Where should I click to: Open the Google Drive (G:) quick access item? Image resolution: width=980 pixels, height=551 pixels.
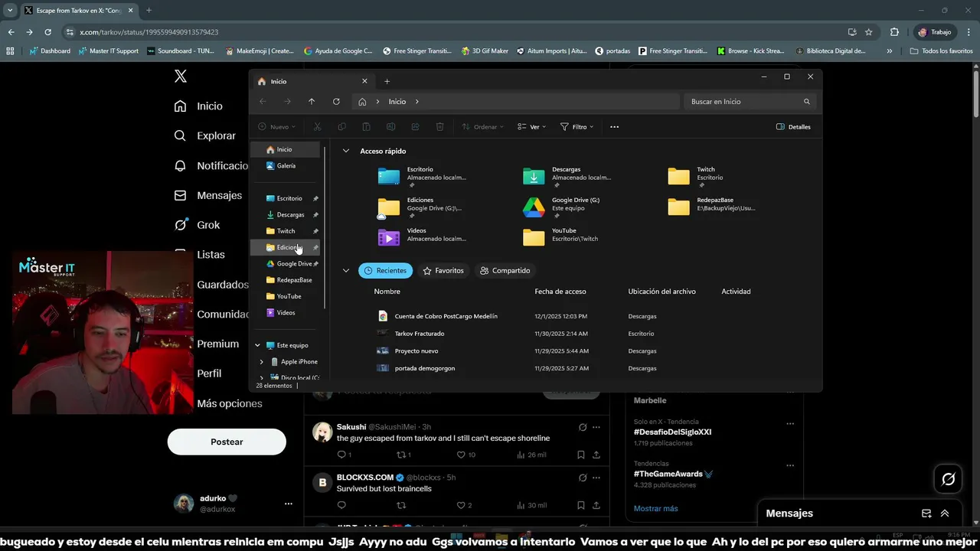561,207
